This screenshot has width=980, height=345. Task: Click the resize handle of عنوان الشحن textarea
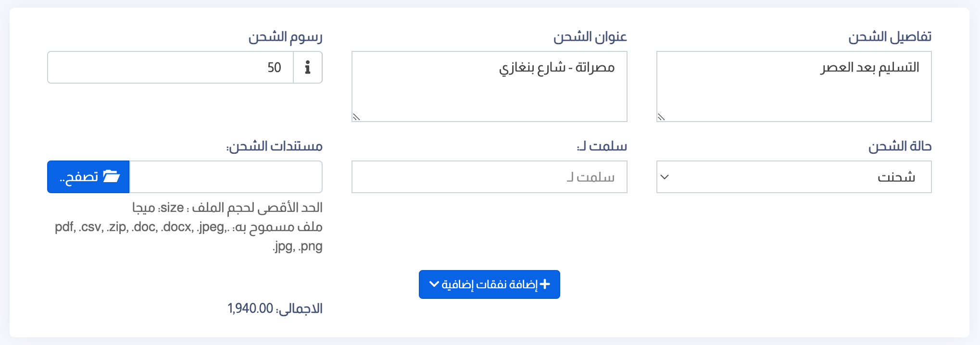[356, 117]
